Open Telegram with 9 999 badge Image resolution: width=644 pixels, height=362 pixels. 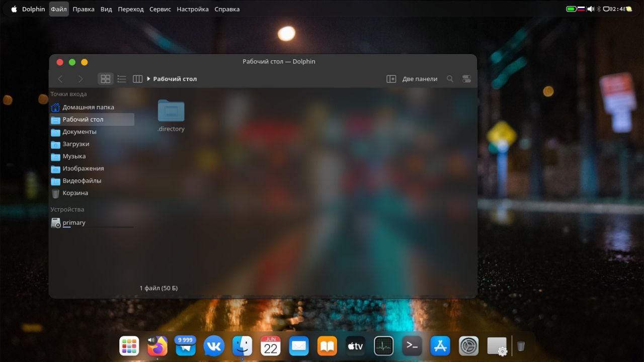click(186, 346)
